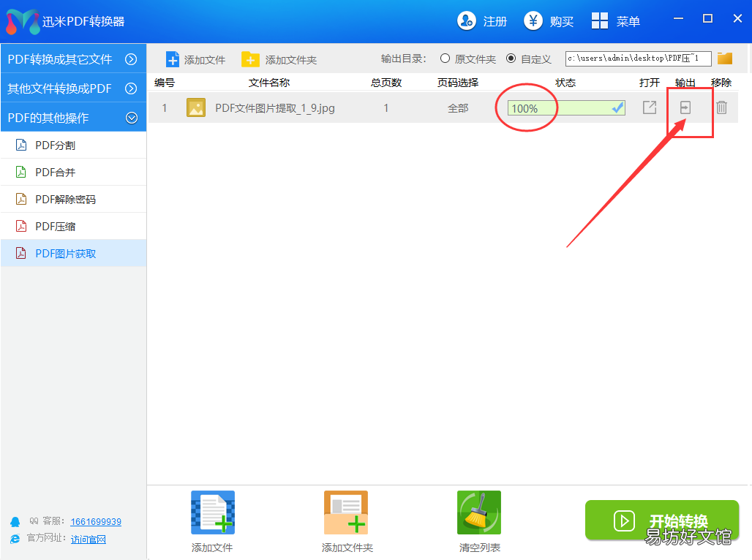Select PDF分割 in the sidebar

pos(73,145)
